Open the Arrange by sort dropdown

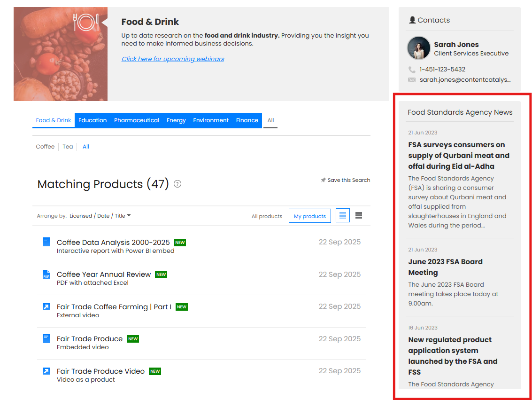tap(100, 216)
